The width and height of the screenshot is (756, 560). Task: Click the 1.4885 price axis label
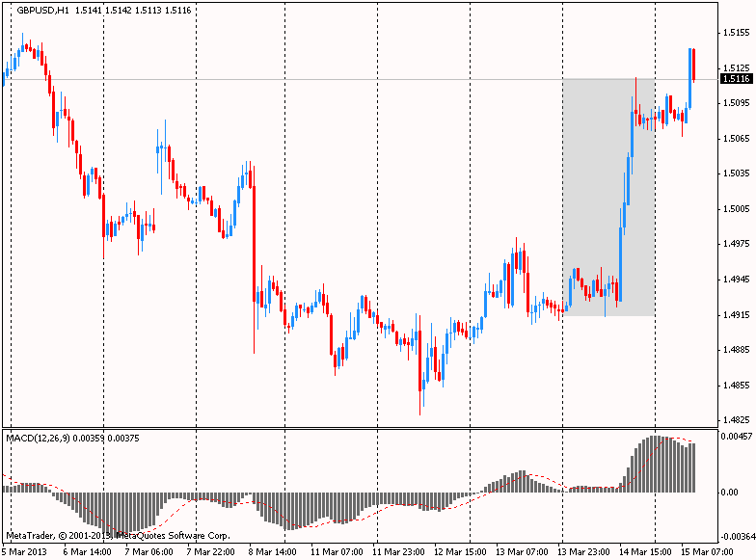click(737, 349)
